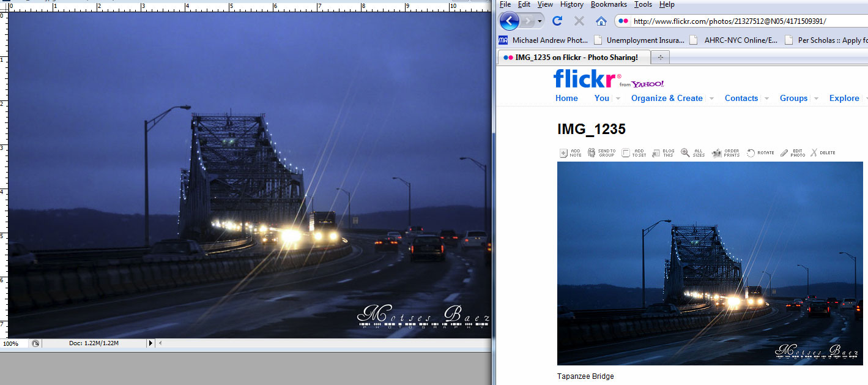Image resolution: width=868 pixels, height=385 pixels.
Task: Go to the browser home page icon
Action: pos(601,21)
